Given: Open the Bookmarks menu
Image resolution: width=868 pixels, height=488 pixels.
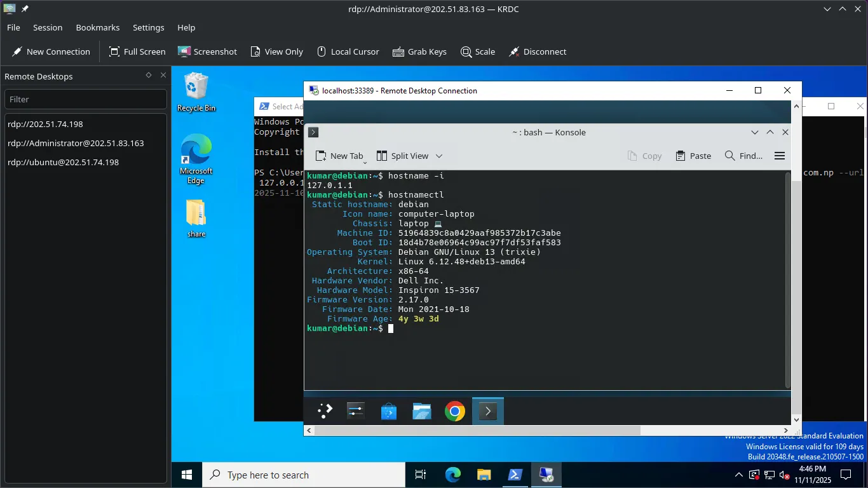Looking at the screenshot, I should tap(98, 28).
